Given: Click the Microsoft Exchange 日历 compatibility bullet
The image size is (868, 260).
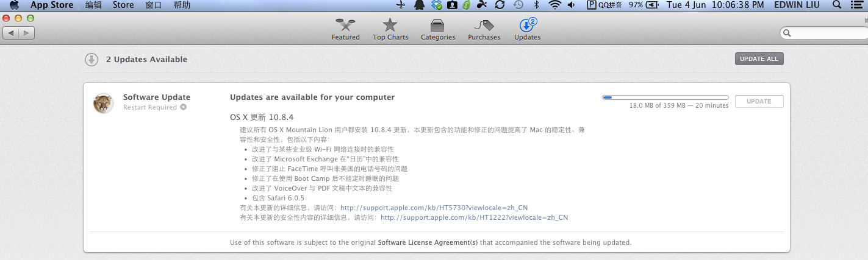Looking at the screenshot, I should [326, 159].
